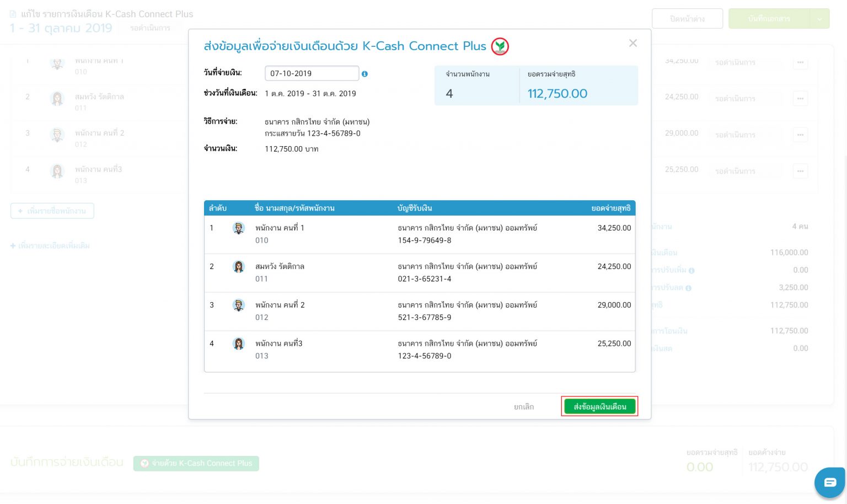Click avatar of พนักงาน คนที่3
This screenshot has height=504, width=847.
click(239, 344)
